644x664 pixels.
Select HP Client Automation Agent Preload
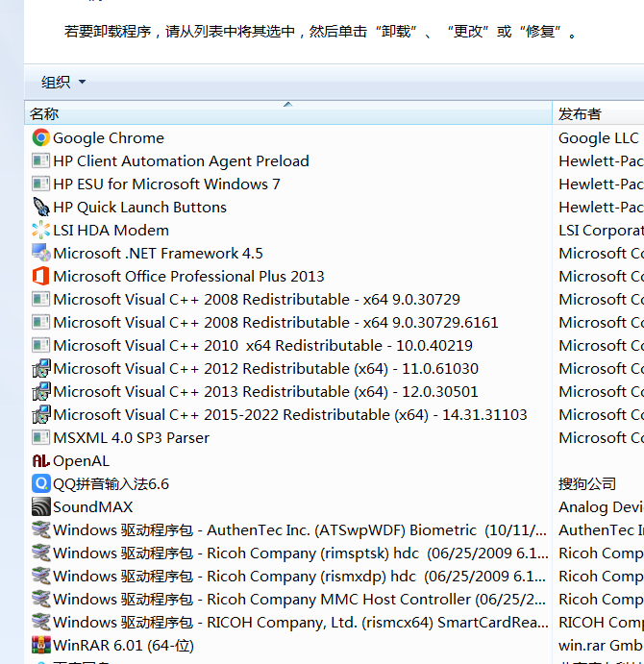pos(181,160)
